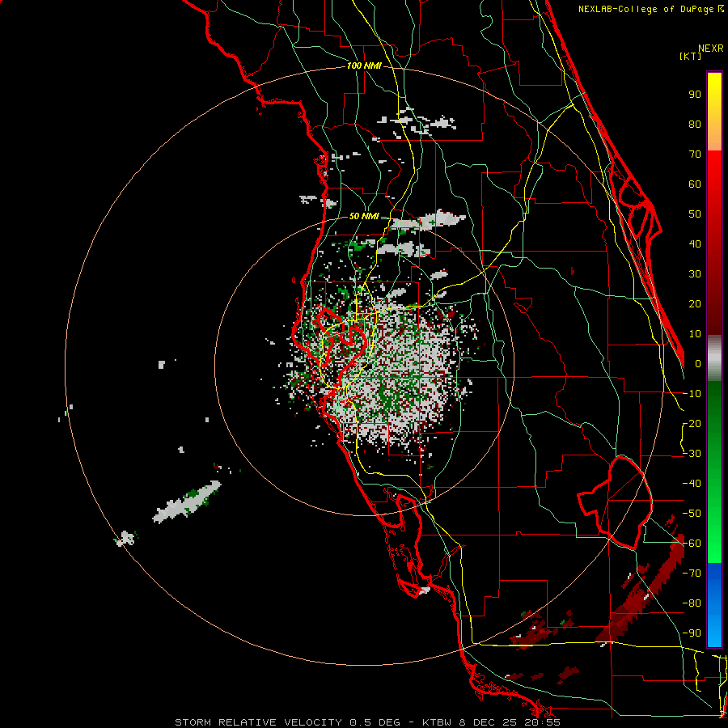Click the 30 value on the velocity scale
Screen dimensions: 728x728
pyautogui.click(x=695, y=274)
